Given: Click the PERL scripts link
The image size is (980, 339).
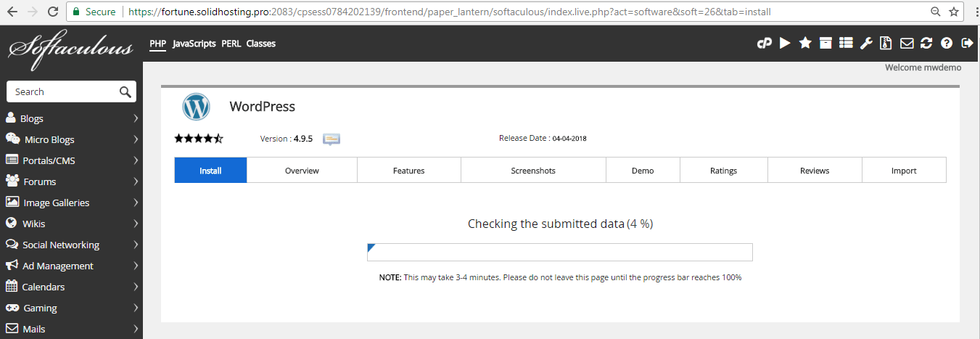Looking at the screenshot, I should [231, 44].
